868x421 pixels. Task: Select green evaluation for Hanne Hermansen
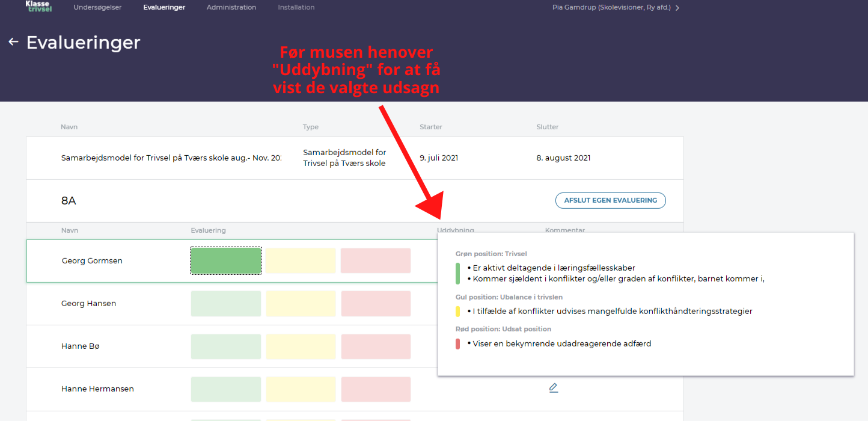pos(226,389)
